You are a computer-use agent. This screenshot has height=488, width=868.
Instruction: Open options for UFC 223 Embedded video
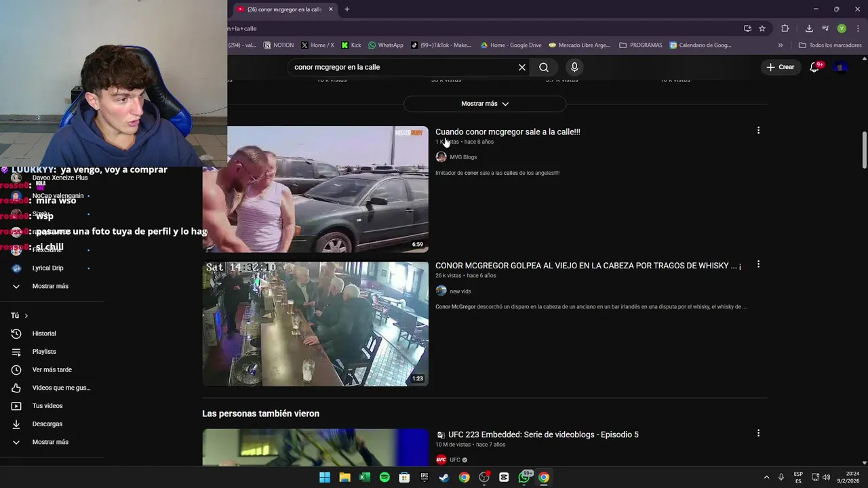point(758,433)
